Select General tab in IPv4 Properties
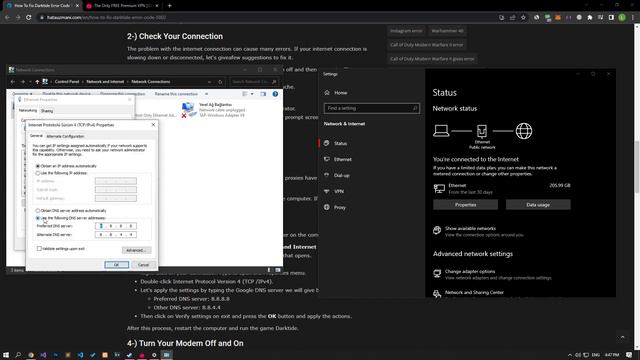This screenshot has height=360, width=640. 36,136
